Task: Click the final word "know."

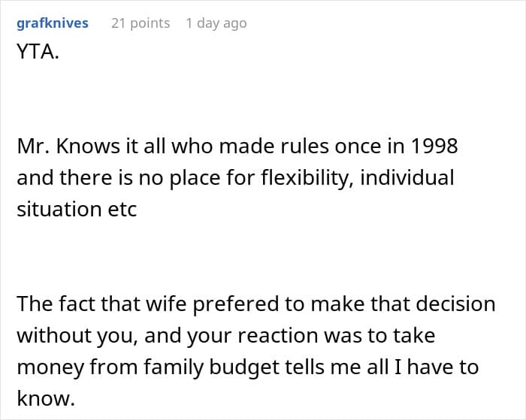Action: coord(46,398)
